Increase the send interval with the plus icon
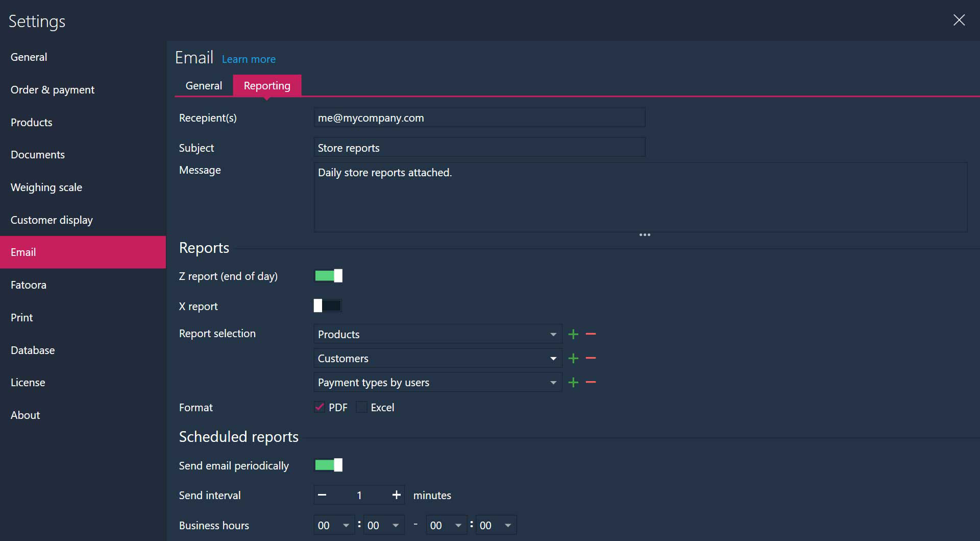Image resolution: width=980 pixels, height=541 pixels. 396,495
